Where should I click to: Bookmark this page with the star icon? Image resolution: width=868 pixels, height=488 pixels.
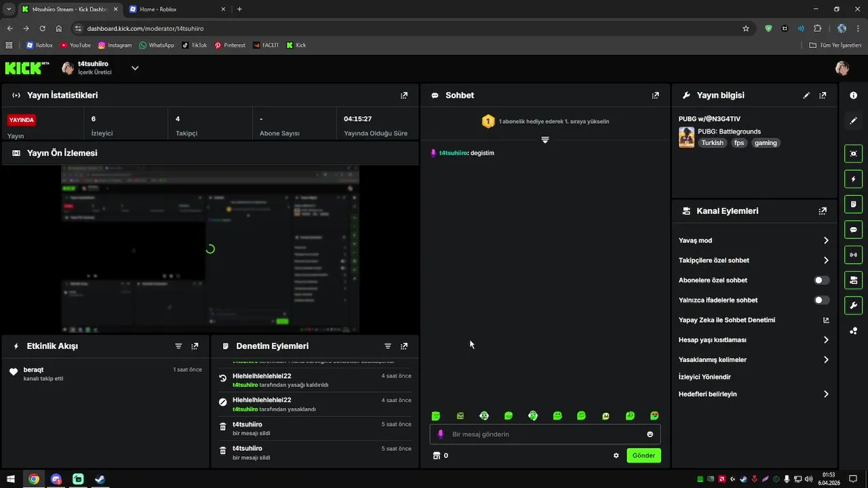coord(746,28)
